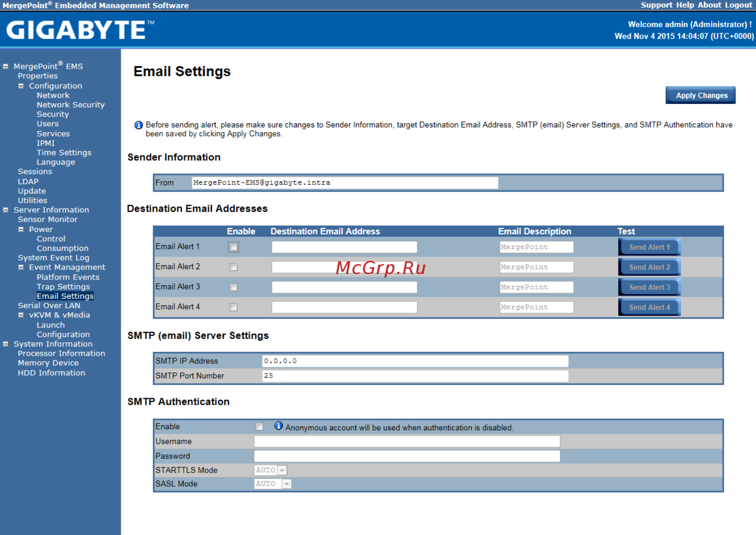The height and width of the screenshot is (535, 756).
Task: Collapse the Configuration tree node
Action: coord(21,86)
